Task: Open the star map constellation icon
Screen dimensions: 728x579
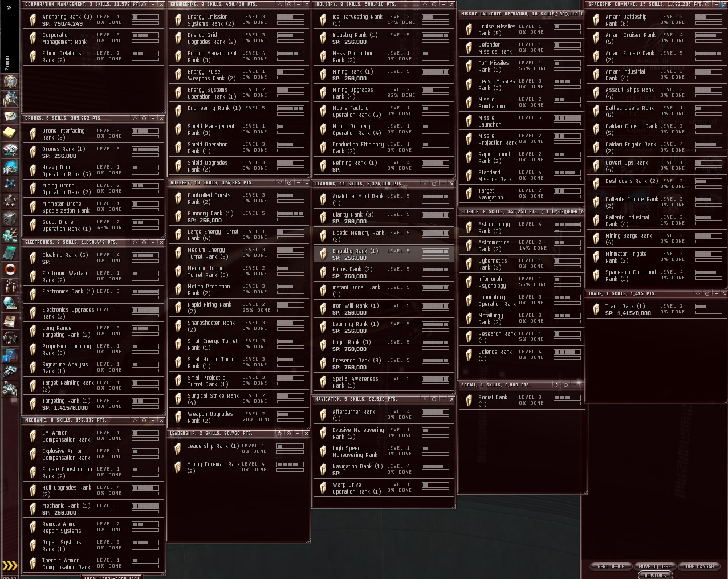Action: click(x=10, y=184)
